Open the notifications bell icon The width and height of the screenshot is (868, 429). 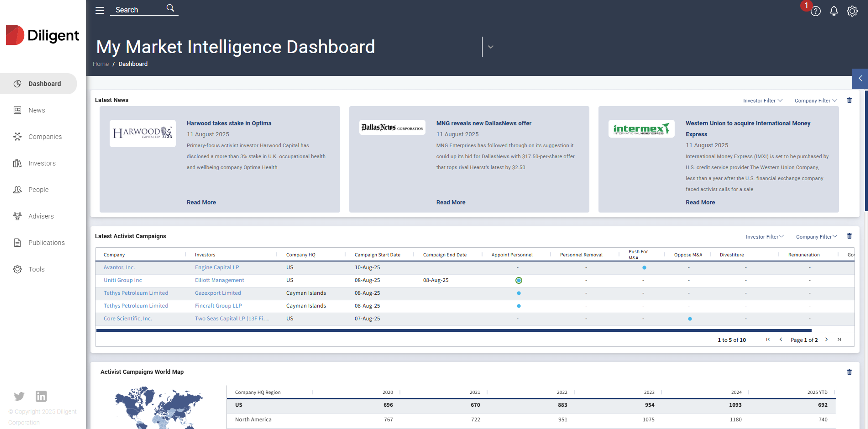pyautogui.click(x=834, y=11)
